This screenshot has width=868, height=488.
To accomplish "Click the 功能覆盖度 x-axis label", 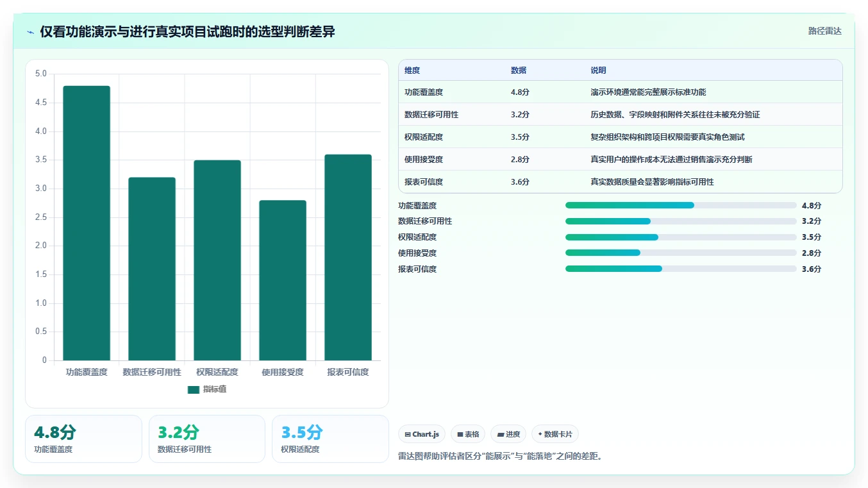I will tap(87, 372).
